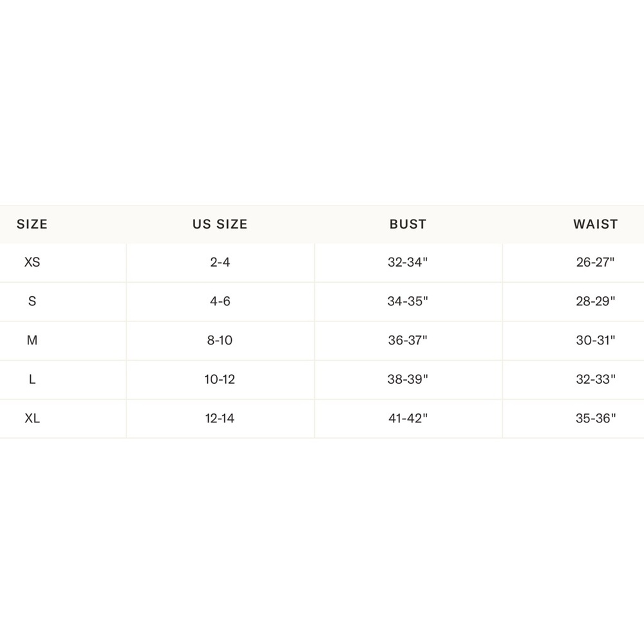This screenshot has width=644, height=644.
Task: Click the BUST column header
Action: [x=408, y=224]
